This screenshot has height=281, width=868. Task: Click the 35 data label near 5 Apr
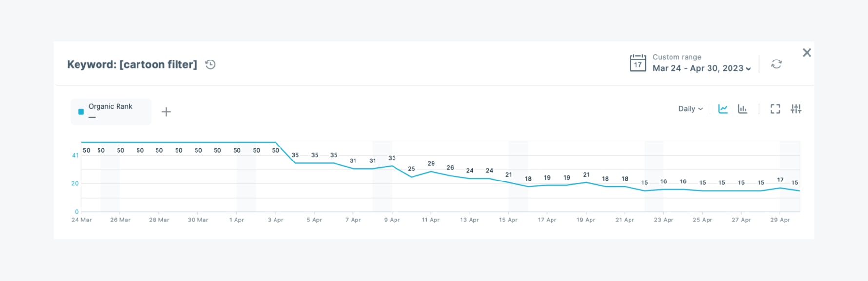(x=315, y=155)
